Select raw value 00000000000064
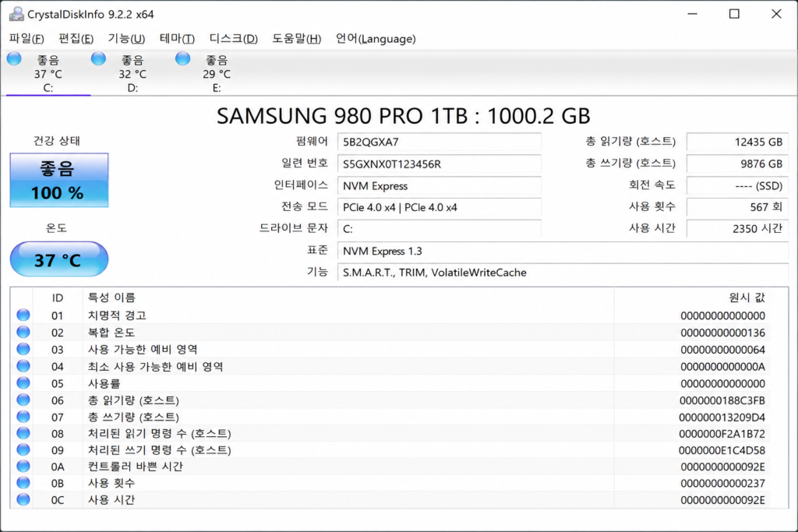This screenshot has width=798, height=532. pyautogui.click(x=722, y=350)
